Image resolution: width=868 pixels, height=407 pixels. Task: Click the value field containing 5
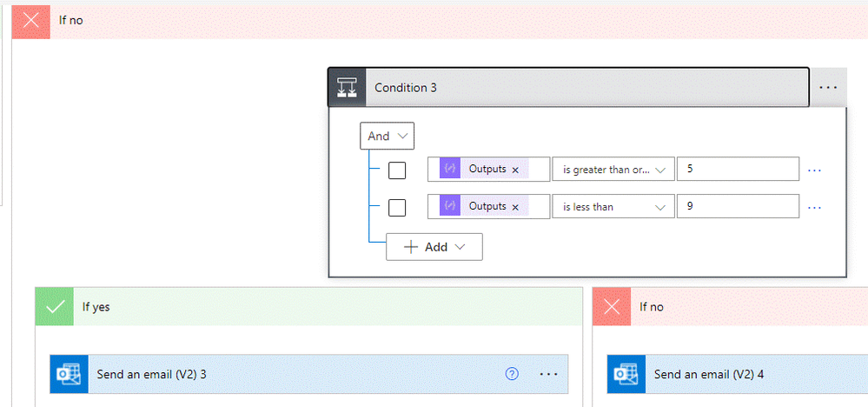(738, 170)
